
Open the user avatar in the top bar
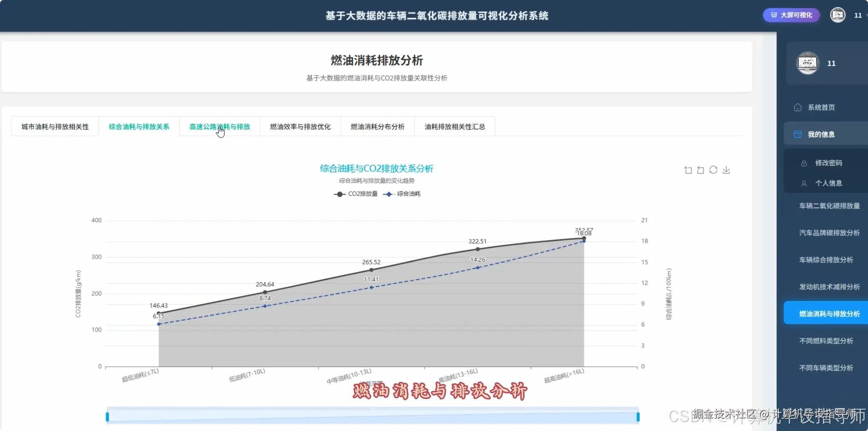(x=837, y=15)
